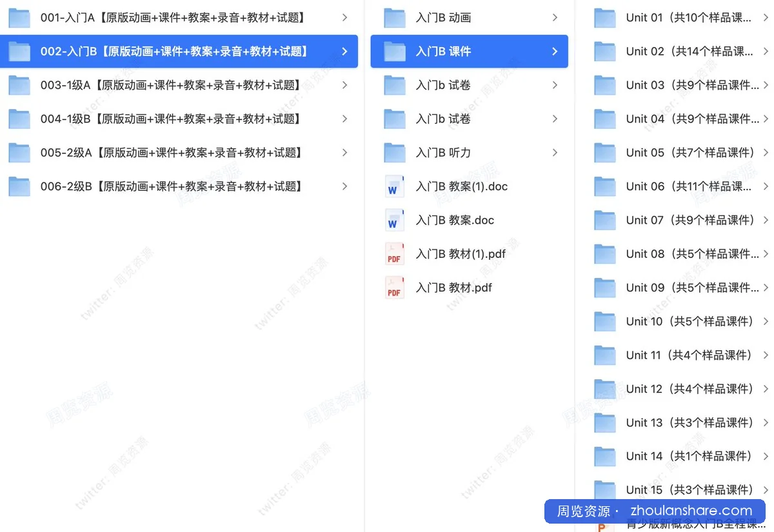
Task: Click the folder icon of 006-2级B
Action: [x=19, y=186]
